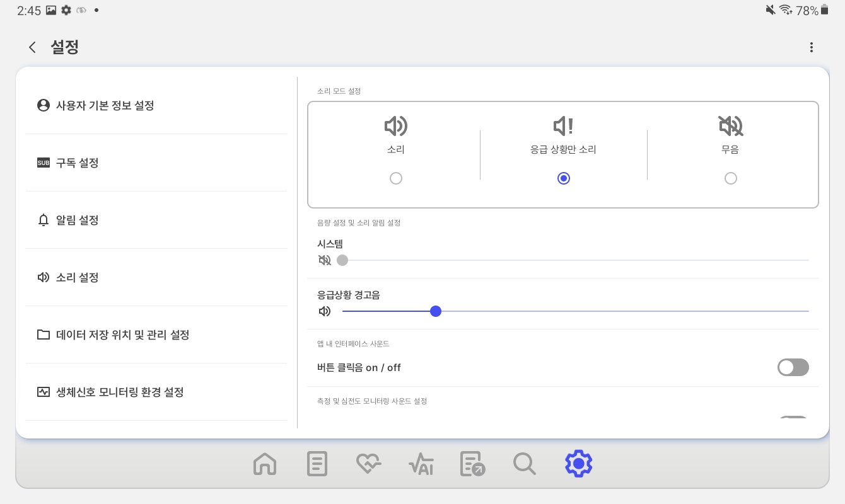This screenshot has width=845, height=504.
Task: Click the 응급 상황만 소리 label
Action: coord(564,150)
